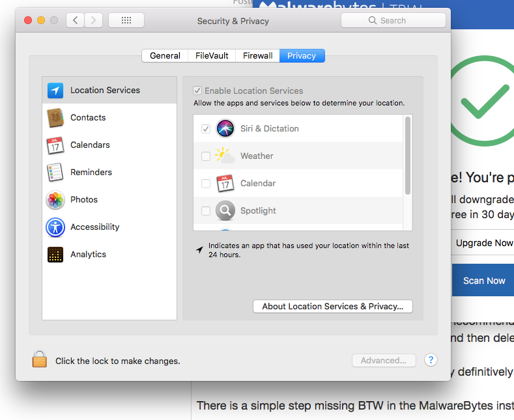Click the 'Siri & Dictation' row text
The image size is (514, 420).
click(270, 128)
